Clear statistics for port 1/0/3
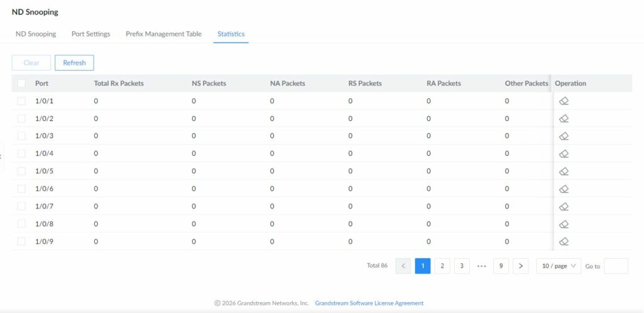 click(564, 136)
